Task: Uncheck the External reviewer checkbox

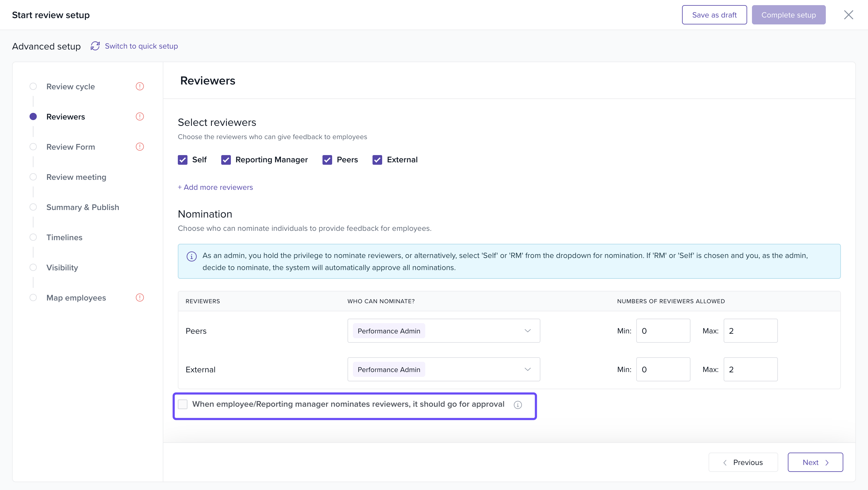Action: pos(377,160)
